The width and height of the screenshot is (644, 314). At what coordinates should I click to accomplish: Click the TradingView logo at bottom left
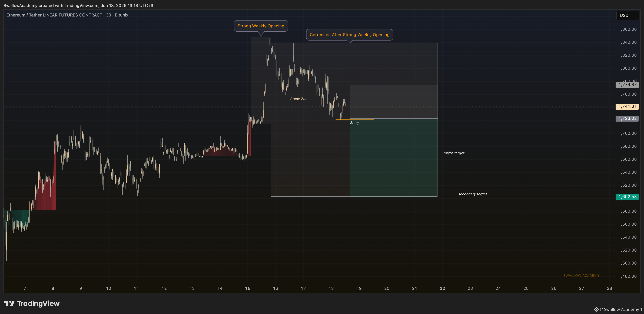point(32,303)
